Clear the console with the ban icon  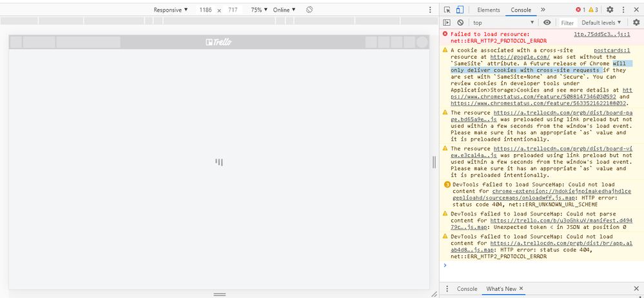click(460, 23)
